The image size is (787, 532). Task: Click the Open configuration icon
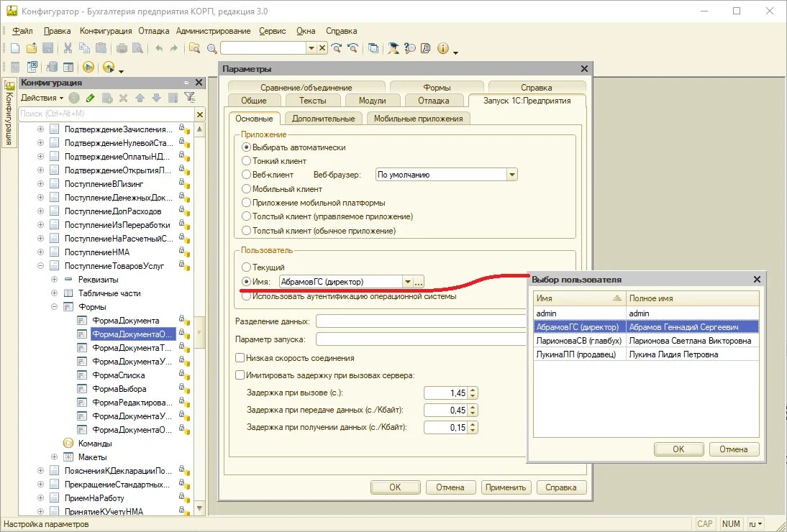(x=15, y=67)
